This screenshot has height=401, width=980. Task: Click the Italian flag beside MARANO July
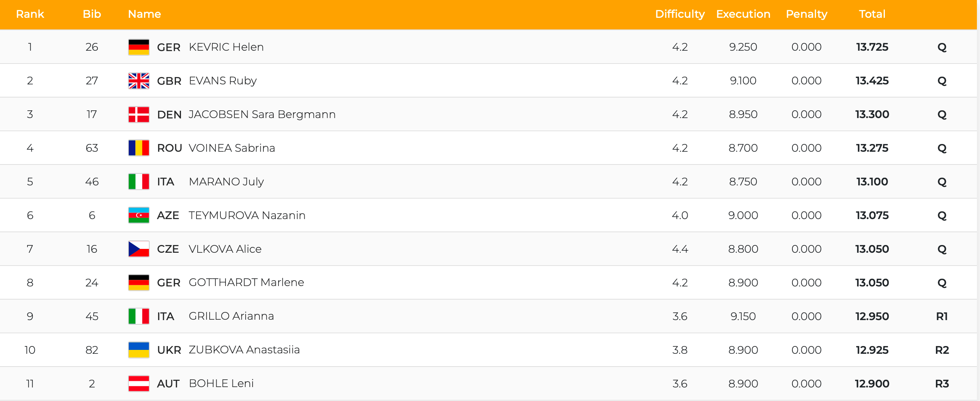pyautogui.click(x=139, y=182)
